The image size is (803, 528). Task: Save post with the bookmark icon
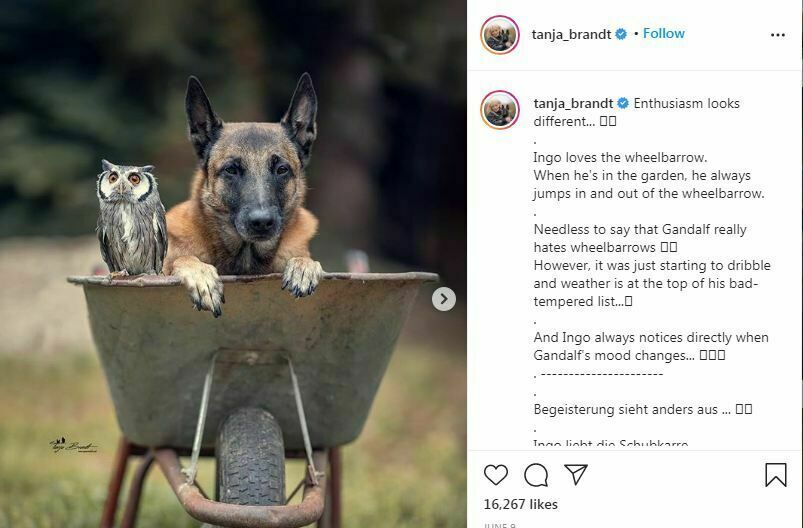[775, 475]
